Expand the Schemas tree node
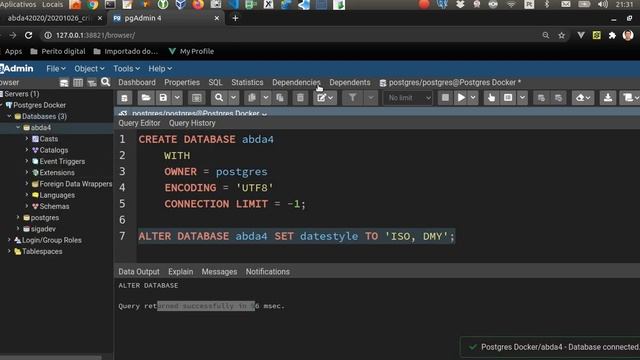Screen dimensions: 640x360 [27, 207]
